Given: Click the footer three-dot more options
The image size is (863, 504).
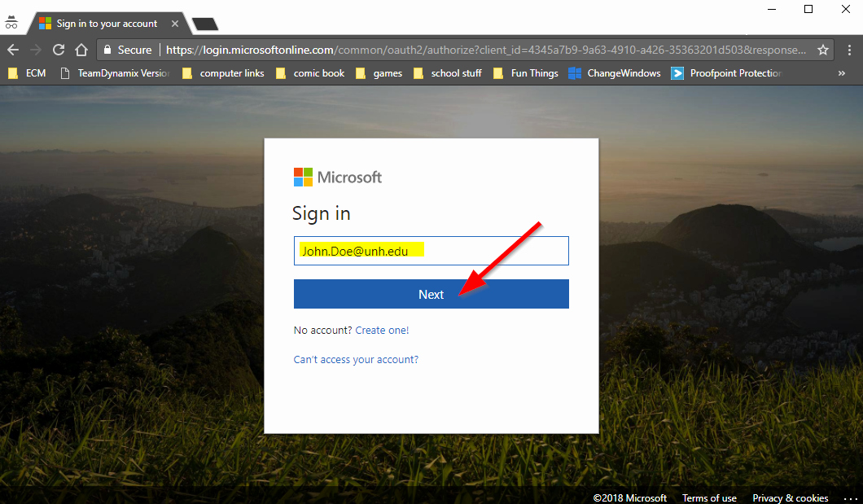Looking at the screenshot, I should [850, 498].
